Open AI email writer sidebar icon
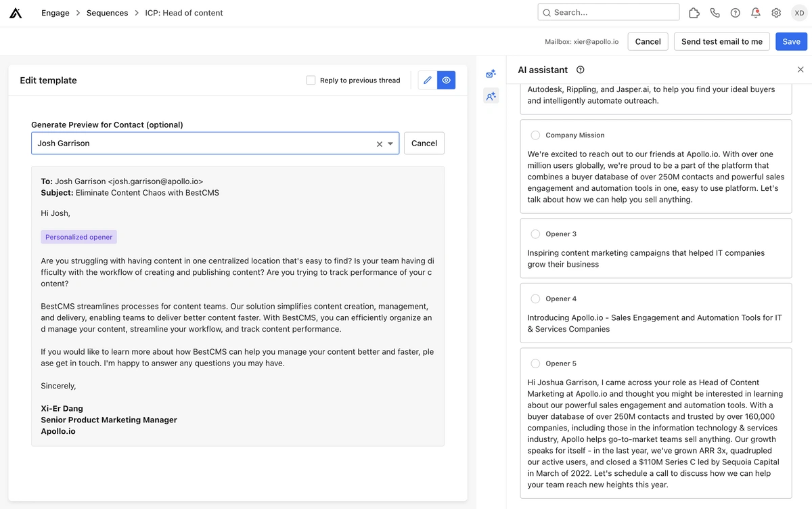812x509 pixels. (x=491, y=74)
